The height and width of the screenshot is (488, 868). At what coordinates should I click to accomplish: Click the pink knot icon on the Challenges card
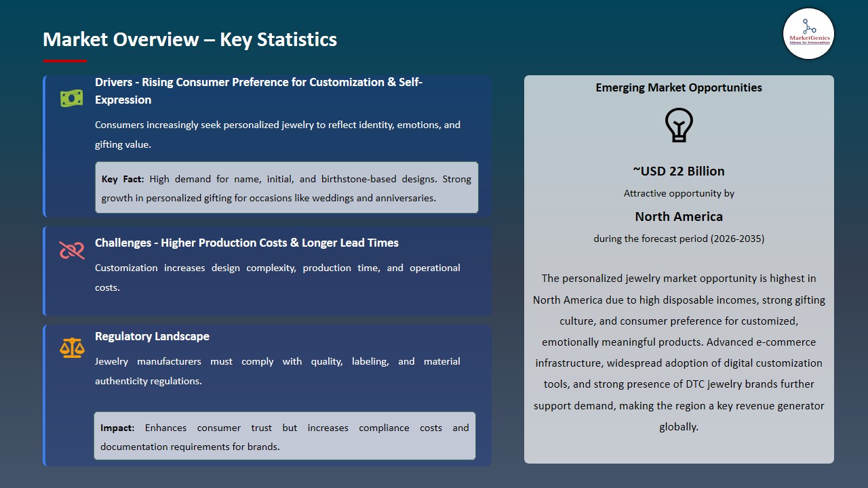[71, 251]
